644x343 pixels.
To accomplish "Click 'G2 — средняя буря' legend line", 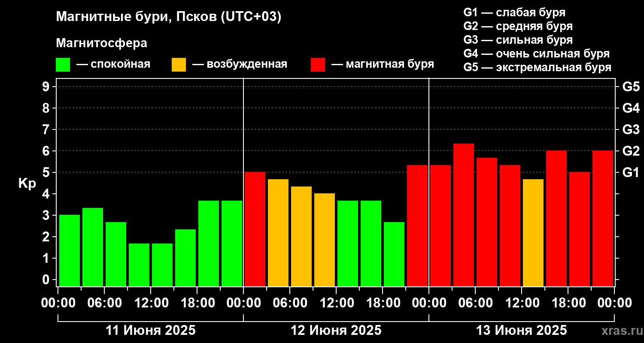I will 518,26.
